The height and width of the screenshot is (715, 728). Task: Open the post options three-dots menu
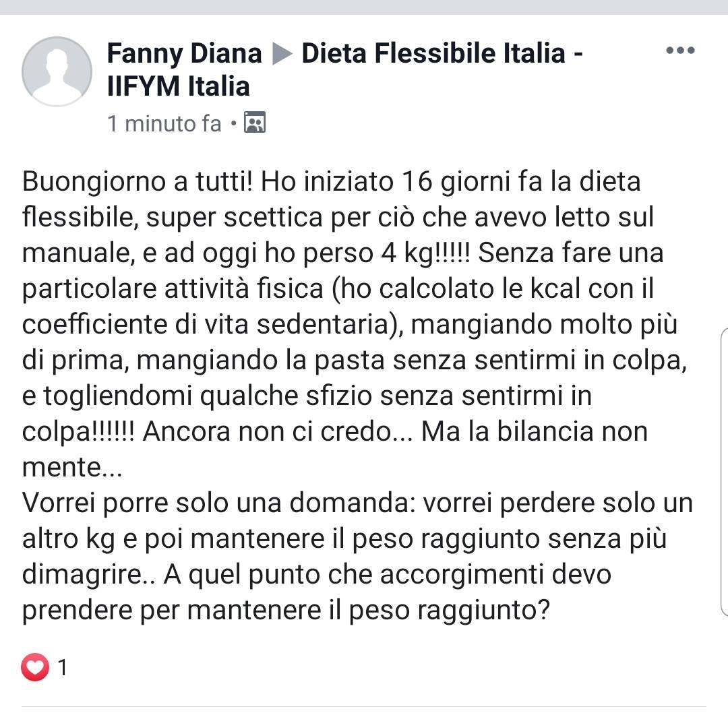[x=679, y=51]
